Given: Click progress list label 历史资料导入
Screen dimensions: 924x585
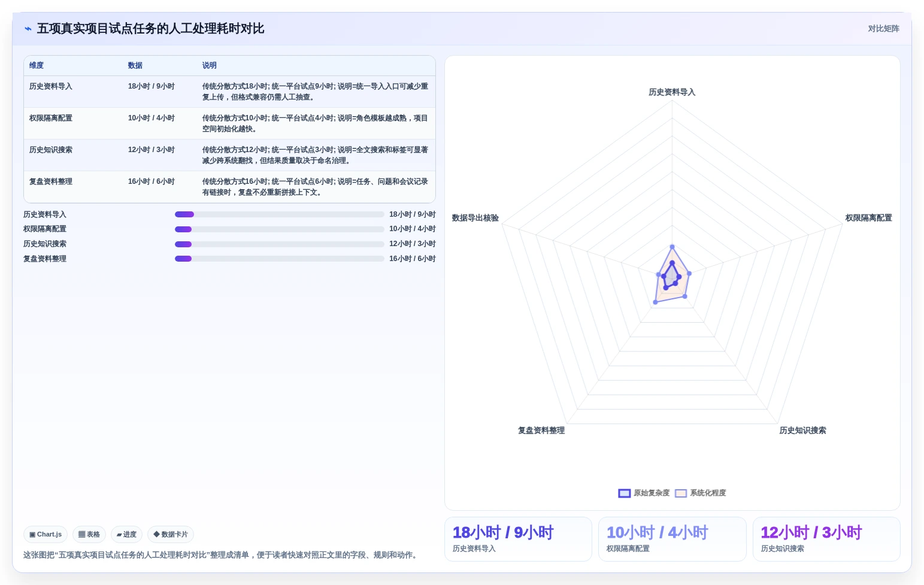Looking at the screenshot, I should tap(45, 214).
